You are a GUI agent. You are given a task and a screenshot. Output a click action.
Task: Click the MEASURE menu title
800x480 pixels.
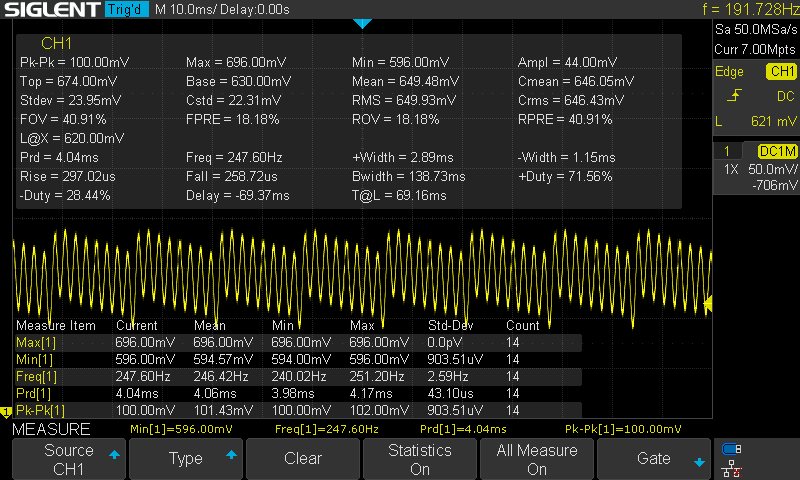point(51,430)
